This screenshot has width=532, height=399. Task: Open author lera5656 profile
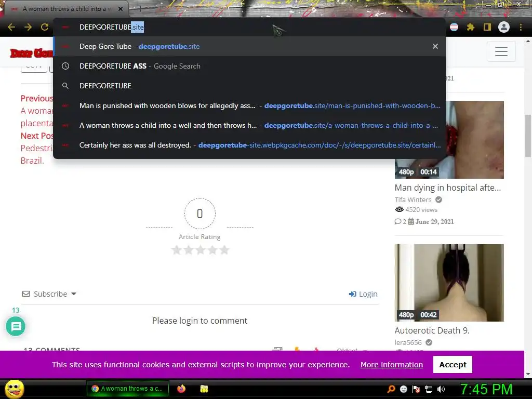click(x=408, y=342)
